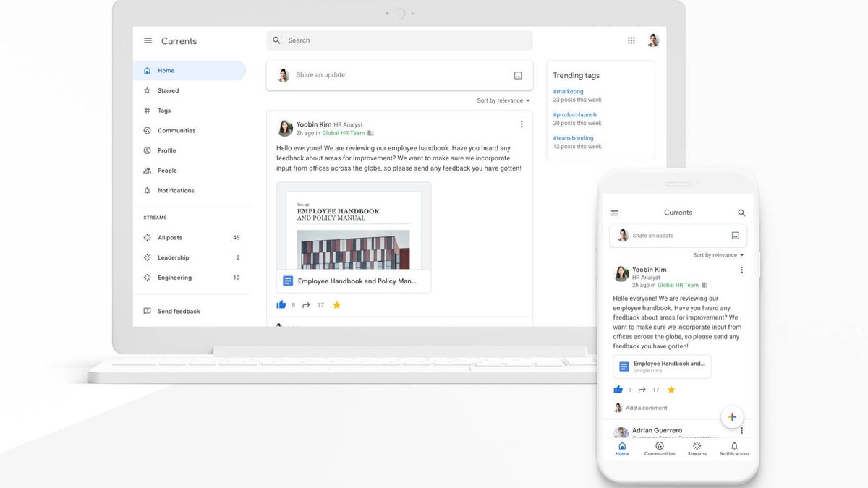This screenshot has width=868, height=488.
Task: Tap the multicolor plus compose button on phone
Action: (732, 417)
